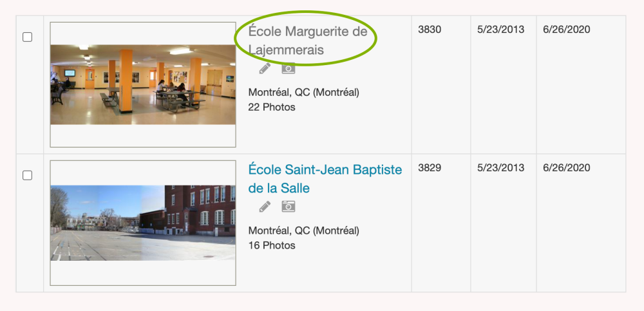Click 5/23/2013 date in the Saint-Jean Baptiste row
This screenshot has width=644, height=311.
500,168
